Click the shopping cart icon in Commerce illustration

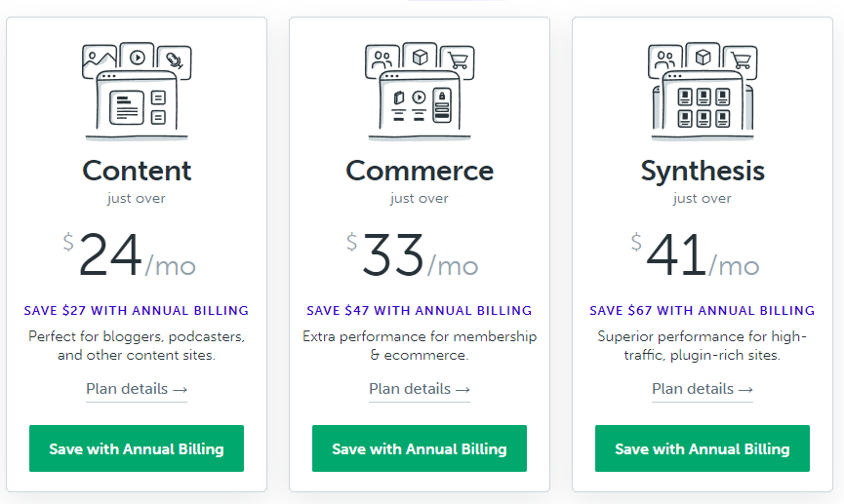[x=458, y=60]
